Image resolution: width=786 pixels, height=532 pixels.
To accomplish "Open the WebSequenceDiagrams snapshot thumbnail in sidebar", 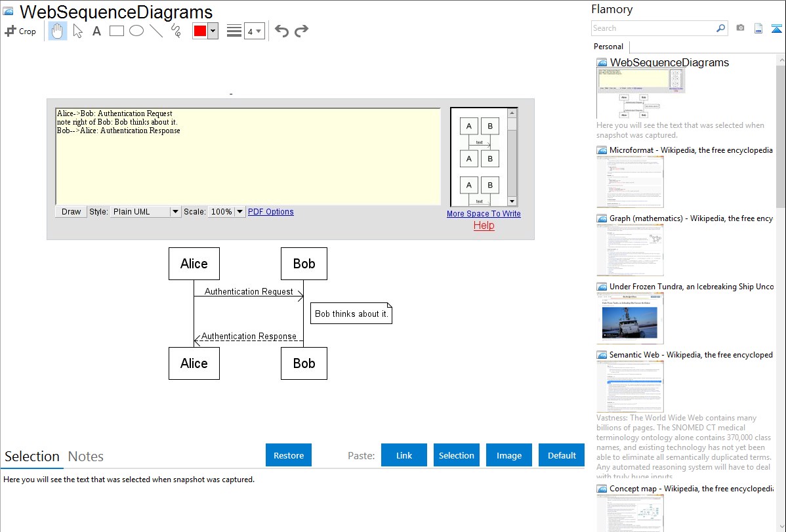I will [x=641, y=94].
